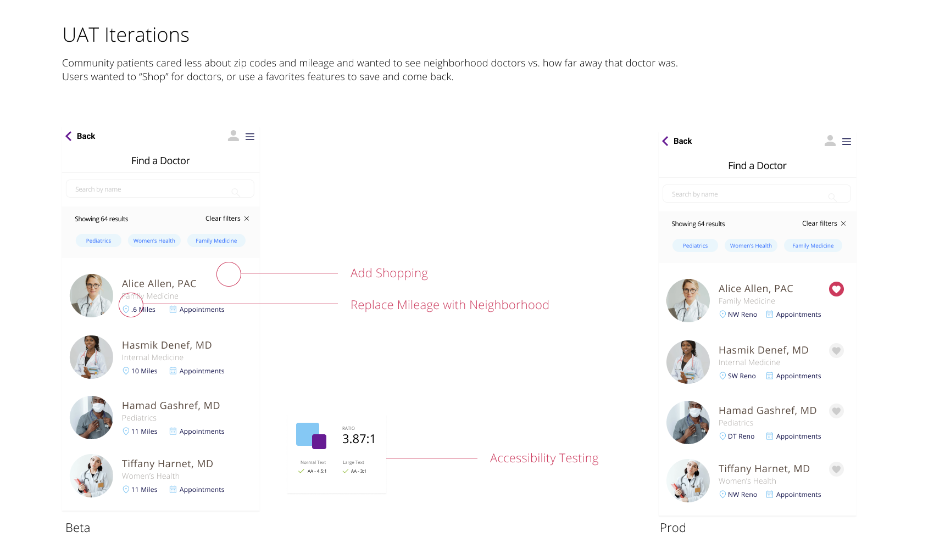The height and width of the screenshot is (560, 934).
Task: Click calendar icon beside Hasmik Denef's Appointments in Prod
Action: 770,376
